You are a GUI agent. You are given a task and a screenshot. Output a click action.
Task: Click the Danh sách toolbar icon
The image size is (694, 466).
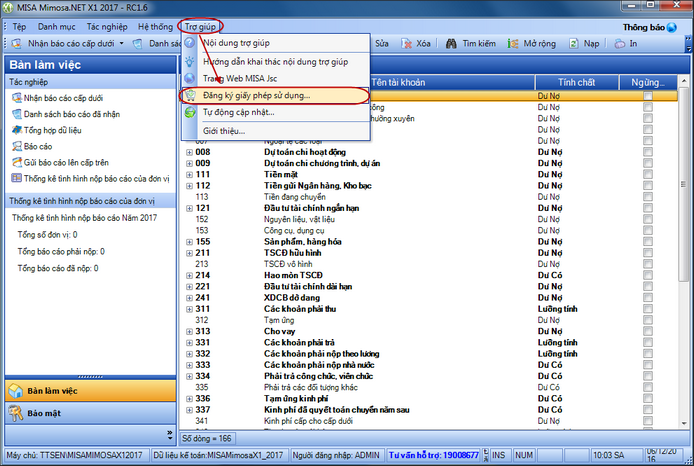138,43
